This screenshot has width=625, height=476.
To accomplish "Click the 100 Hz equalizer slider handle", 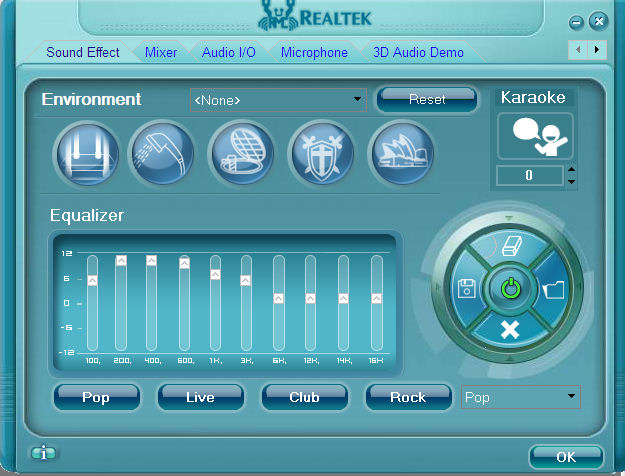I will 92,280.
